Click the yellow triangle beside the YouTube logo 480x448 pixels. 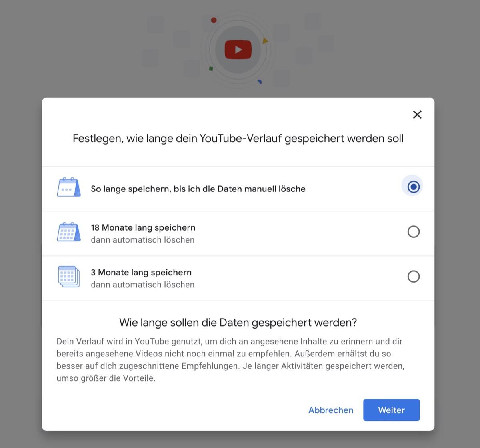pos(265,41)
